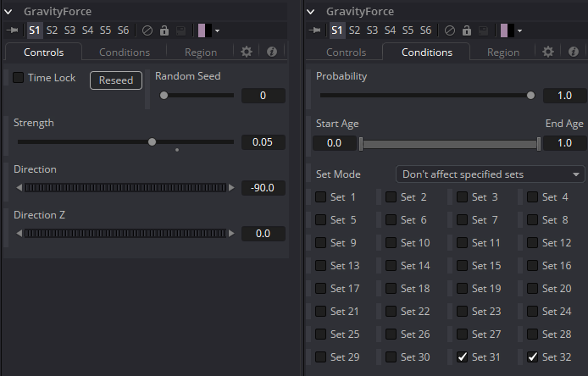The width and height of the screenshot is (588, 376).
Task: Lock the node in right panel
Action: 467,30
